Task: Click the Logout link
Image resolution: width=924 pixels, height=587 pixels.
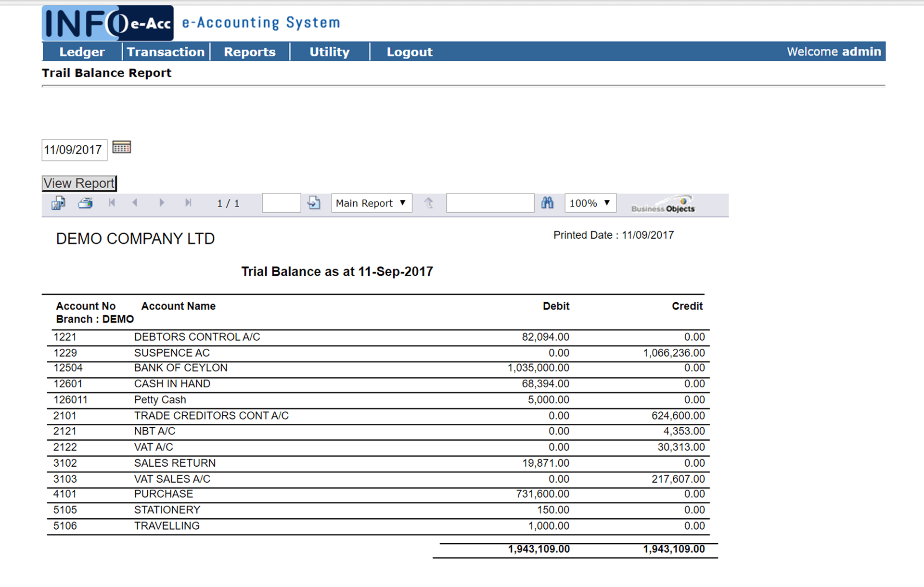Action: (x=410, y=52)
